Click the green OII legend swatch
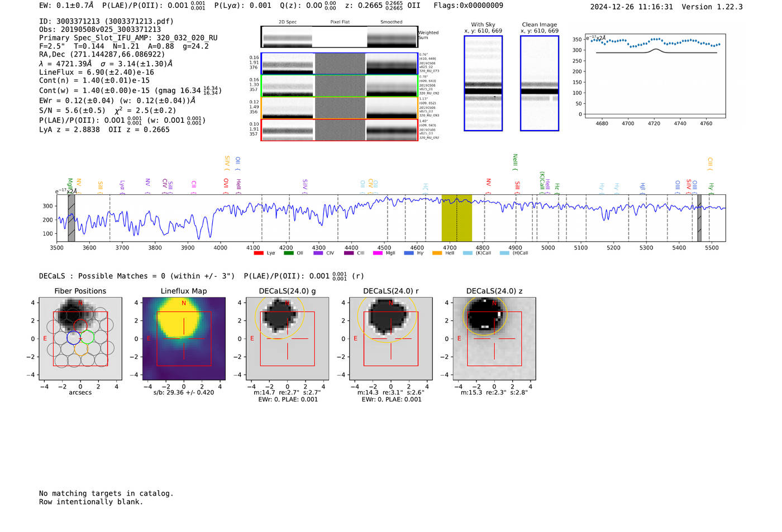 (288, 253)
